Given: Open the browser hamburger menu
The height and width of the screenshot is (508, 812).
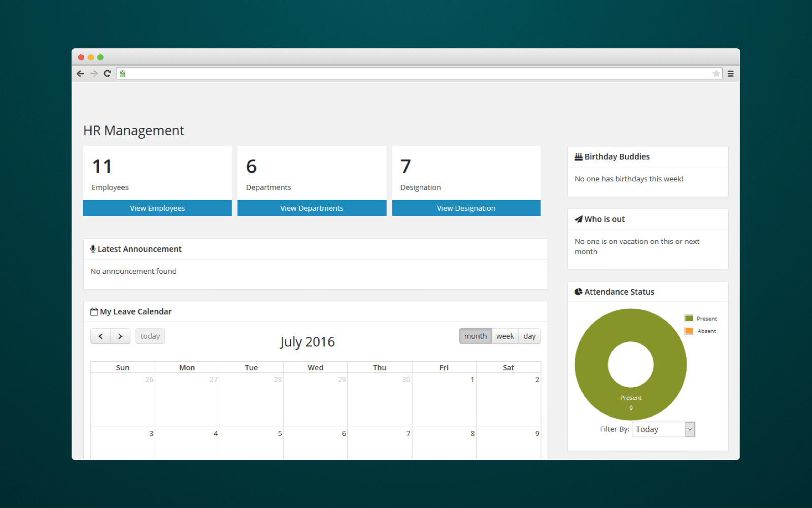Looking at the screenshot, I should coord(730,73).
